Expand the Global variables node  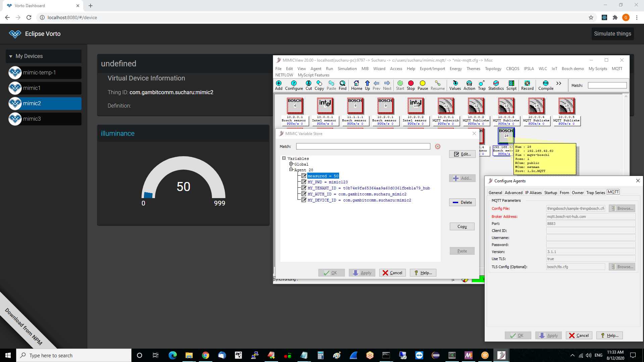[x=291, y=164]
